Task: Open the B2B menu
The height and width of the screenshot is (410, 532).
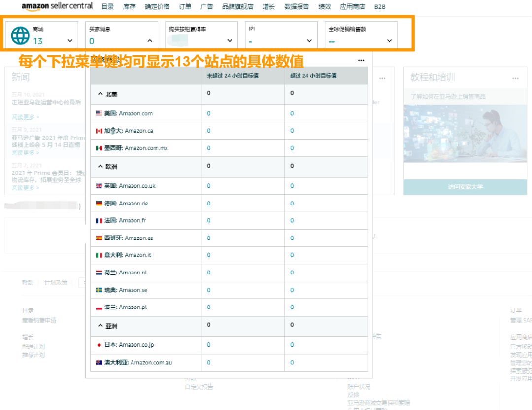Action: point(380,7)
